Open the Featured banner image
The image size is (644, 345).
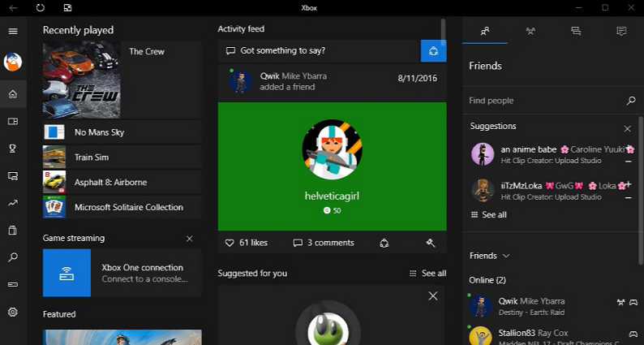[x=122, y=337]
